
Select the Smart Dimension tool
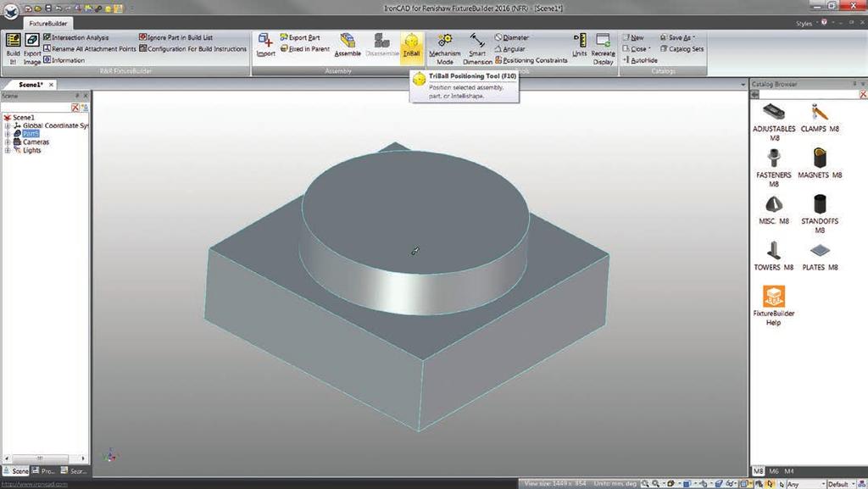pyautogui.click(x=477, y=48)
